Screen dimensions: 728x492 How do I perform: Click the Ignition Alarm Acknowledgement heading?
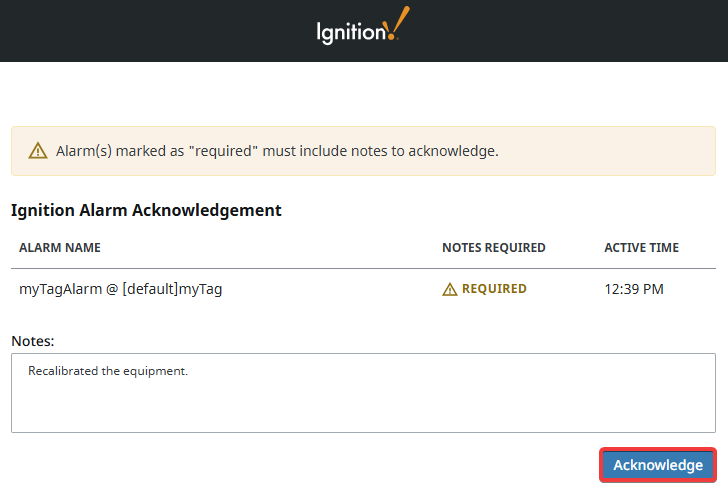(x=146, y=210)
